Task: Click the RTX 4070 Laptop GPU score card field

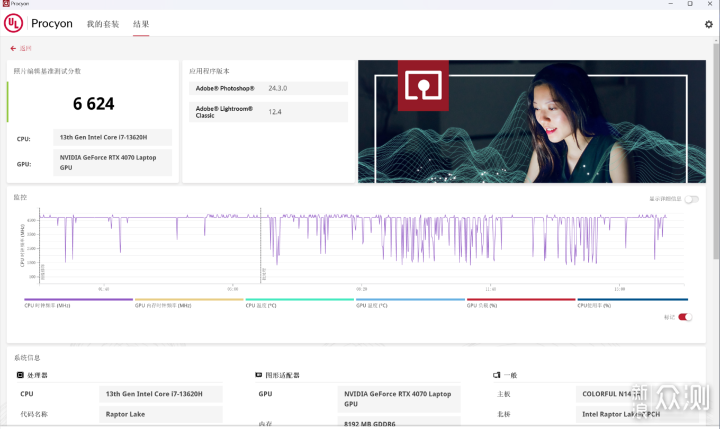Action: click(112, 163)
